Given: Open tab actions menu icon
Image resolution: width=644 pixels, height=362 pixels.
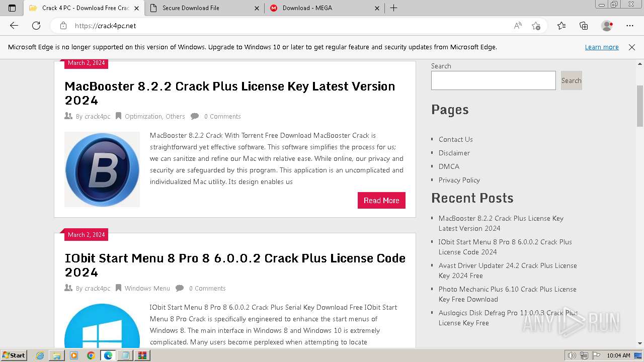Looking at the screenshot, I should pyautogui.click(x=12, y=8).
